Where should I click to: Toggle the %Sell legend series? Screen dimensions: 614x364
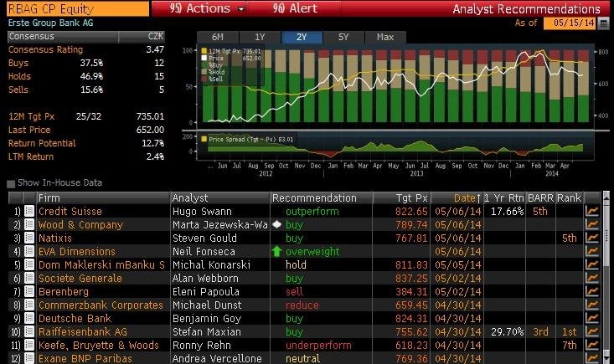click(x=212, y=79)
